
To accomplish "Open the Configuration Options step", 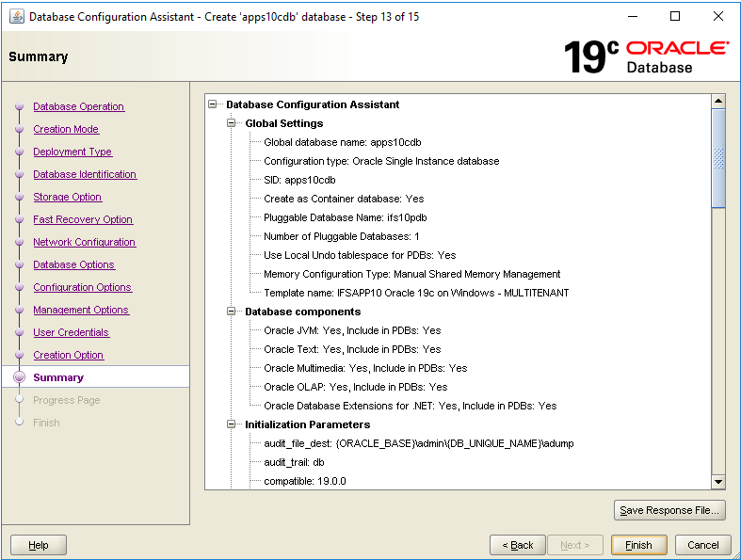I will 82,287.
